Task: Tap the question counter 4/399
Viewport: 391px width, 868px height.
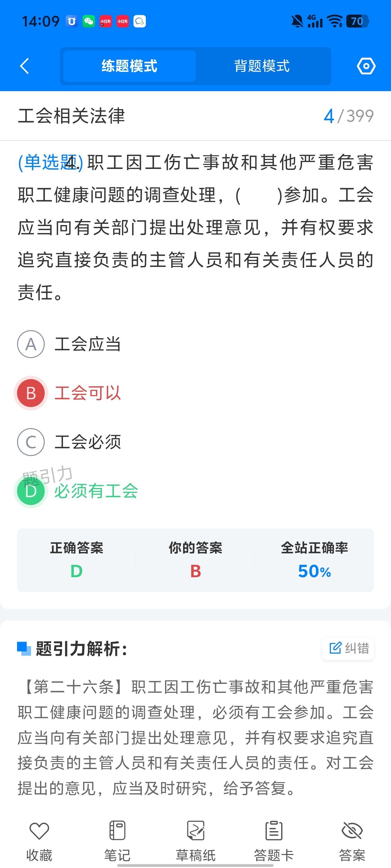Action: click(x=348, y=116)
